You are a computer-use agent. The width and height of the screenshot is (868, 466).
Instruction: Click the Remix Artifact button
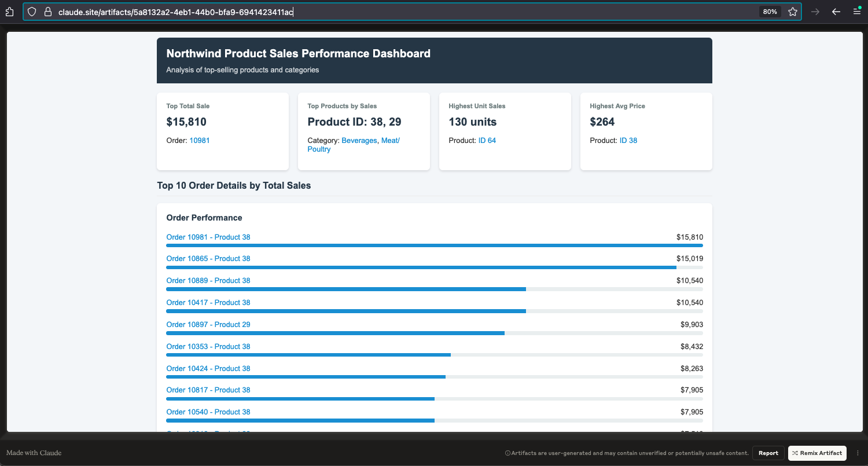coord(817,453)
